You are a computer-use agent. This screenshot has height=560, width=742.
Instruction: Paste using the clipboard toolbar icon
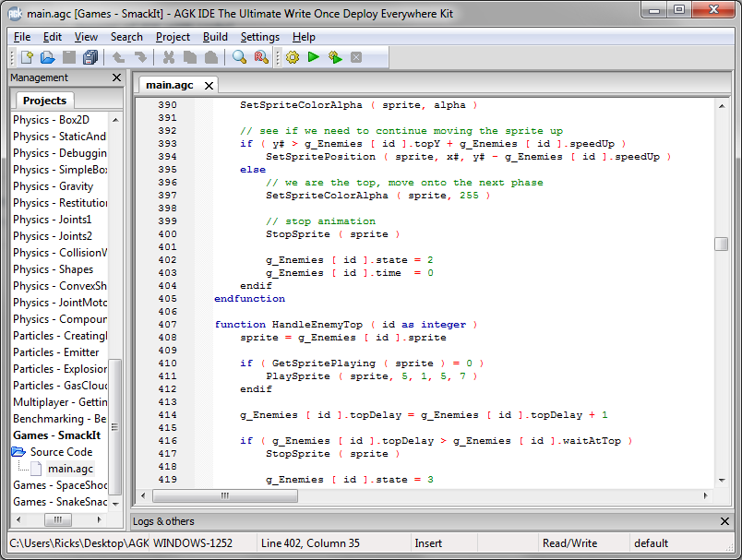tap(211, 57)
